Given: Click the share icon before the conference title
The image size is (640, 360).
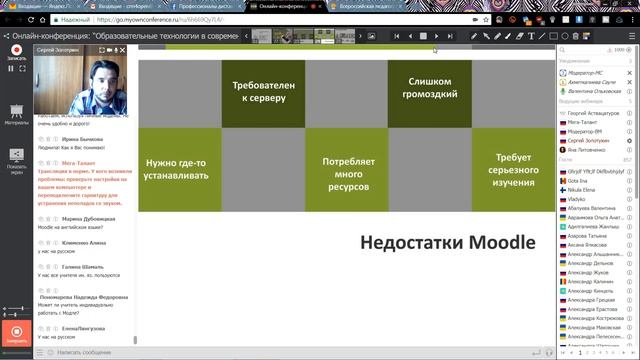Looking at the screenshot, I should click(6, 36).
